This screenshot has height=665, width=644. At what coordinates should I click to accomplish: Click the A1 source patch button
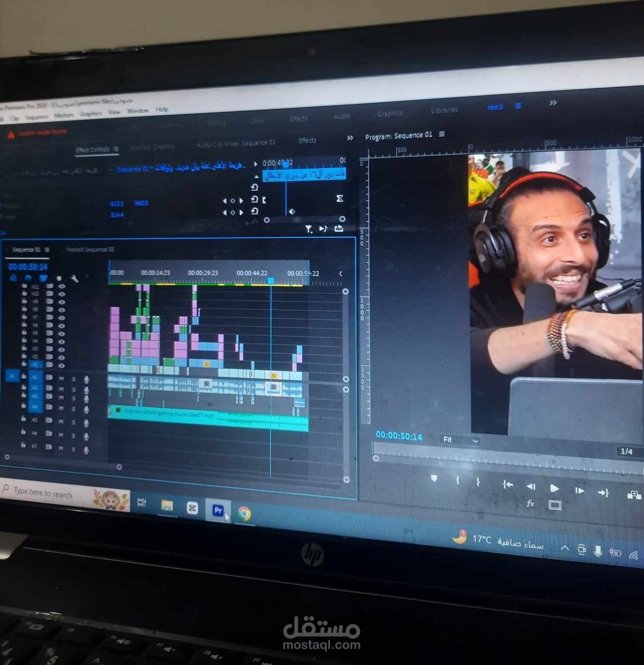12,376
